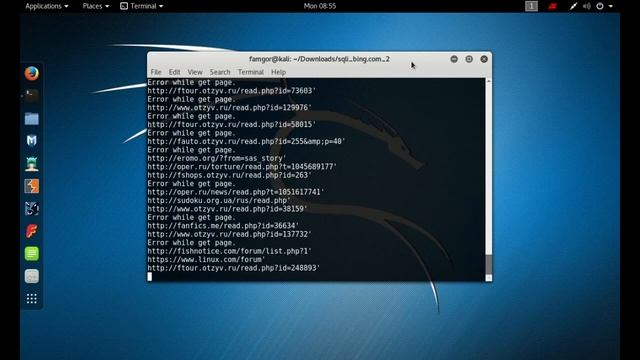Close the terminal window

(484, 59)
